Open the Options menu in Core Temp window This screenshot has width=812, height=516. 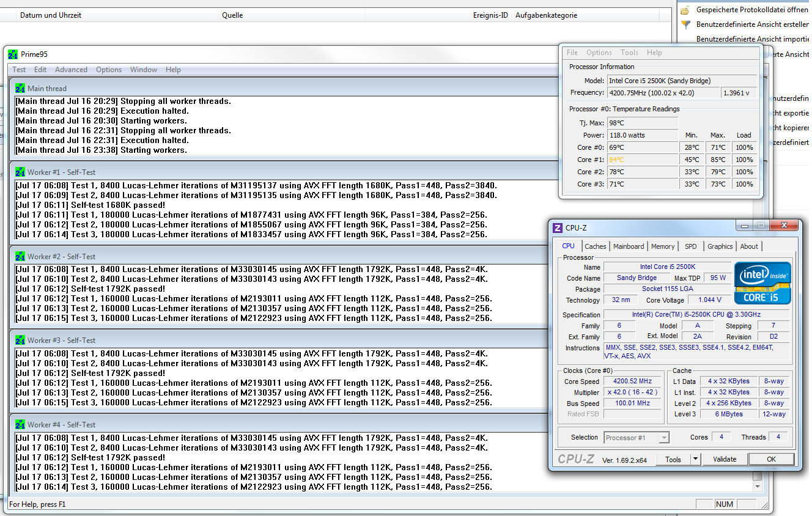[x=599, y=53]
